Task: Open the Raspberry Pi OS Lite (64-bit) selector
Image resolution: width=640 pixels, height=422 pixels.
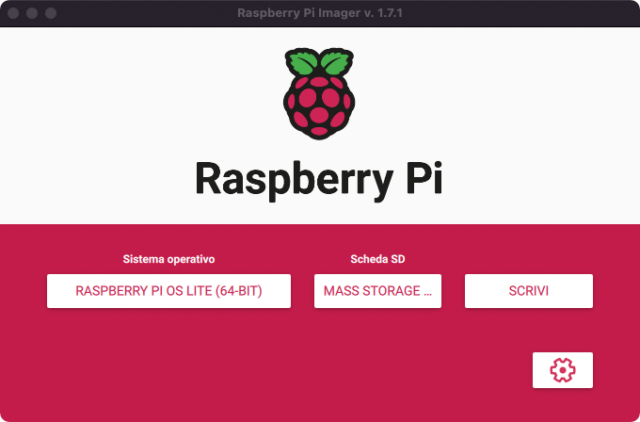Action: click(169, 291)
